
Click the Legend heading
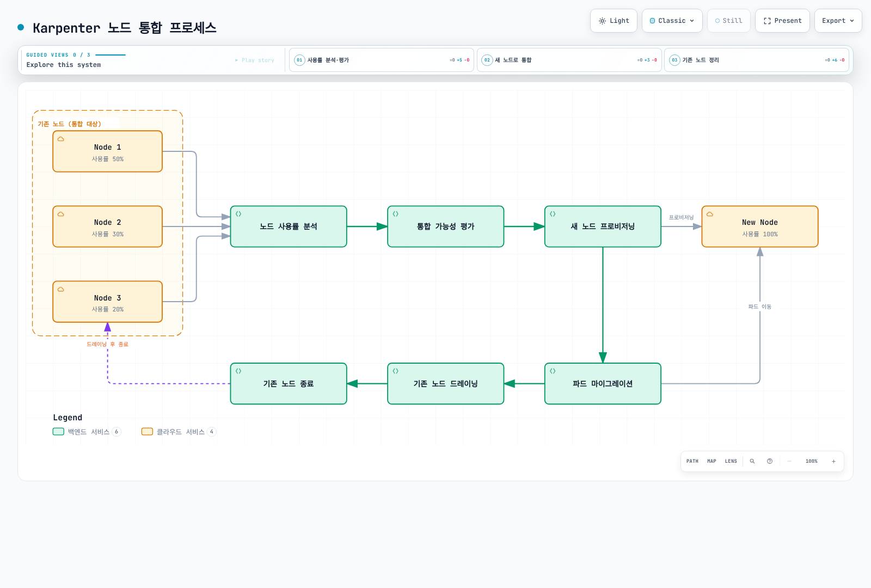pos(68,418)
